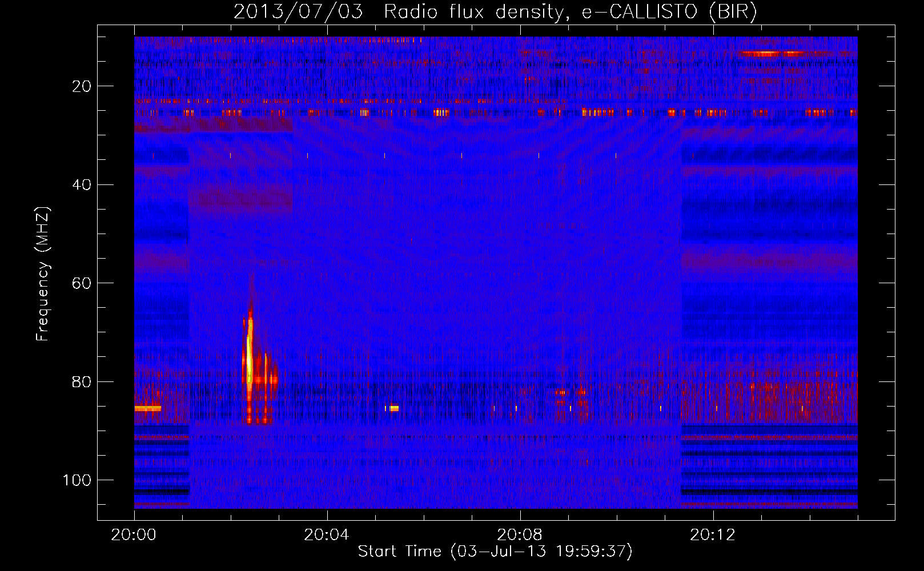Click the '60' frequency tick label

[82, 283]
